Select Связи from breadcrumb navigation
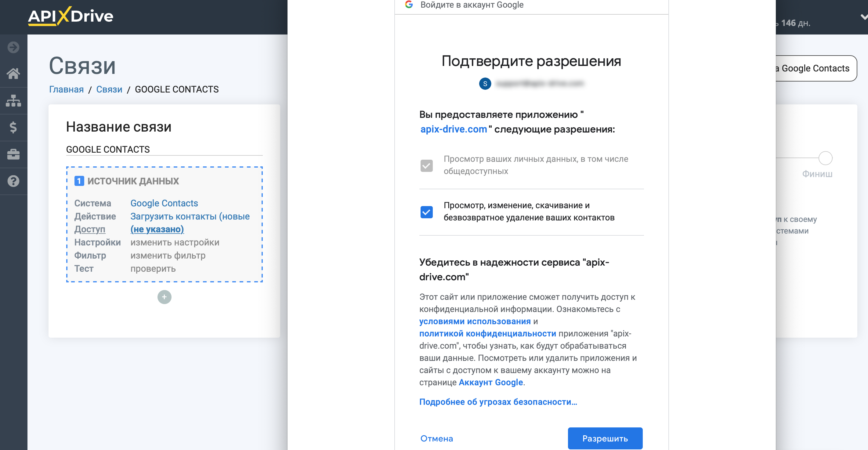Screen dimensions: 868x450 pos(110,89)
